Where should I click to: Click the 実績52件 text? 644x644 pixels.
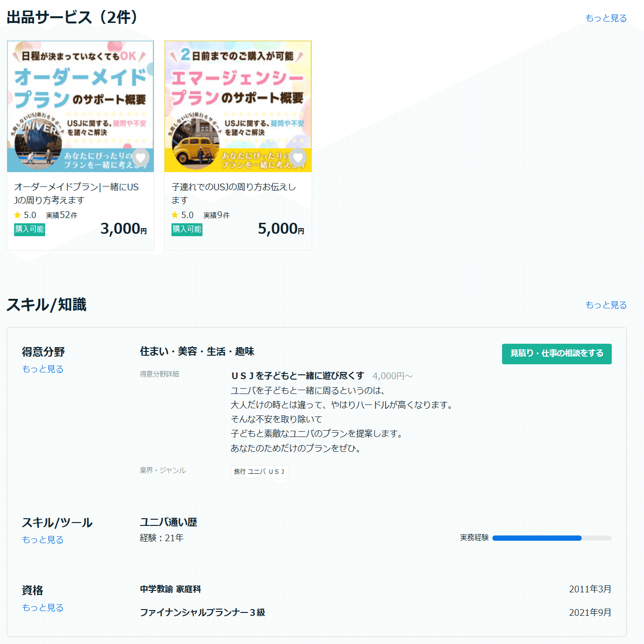[62, 215]
